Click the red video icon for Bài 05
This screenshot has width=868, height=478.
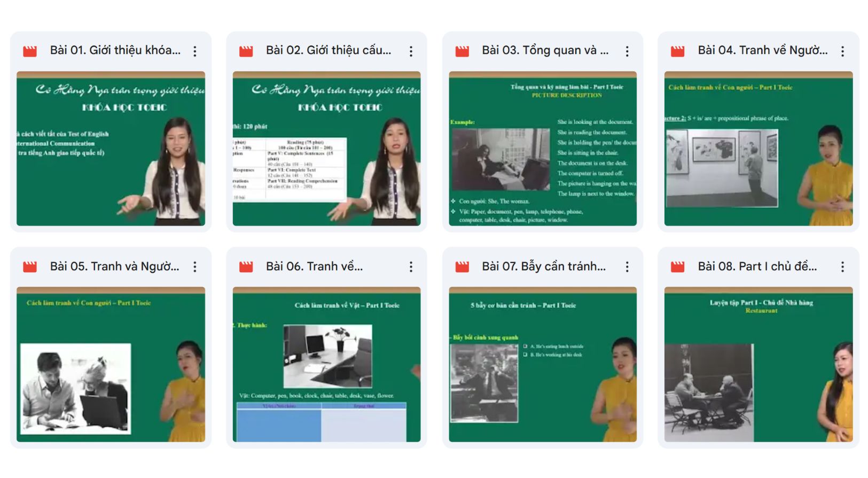tap(30, 267)
